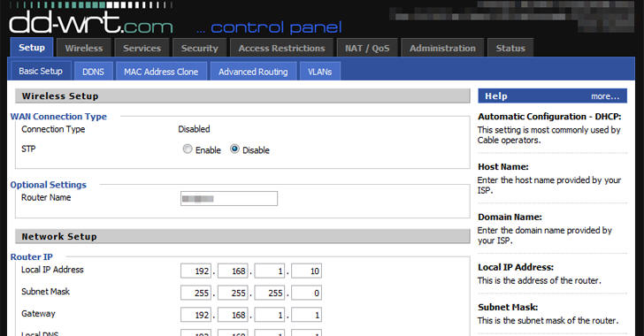Viewport: 644px width, 336px height.
Task: Go to the NAT / QoS tab
Action: (367, 48)
